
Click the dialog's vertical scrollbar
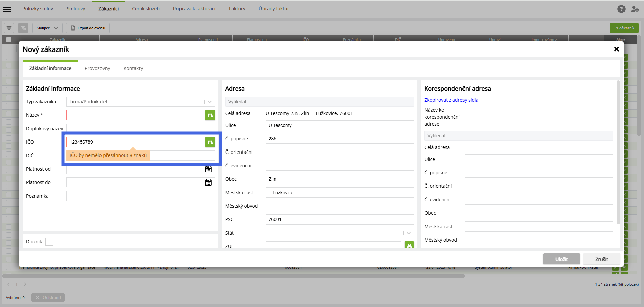(x=618, y=152)
